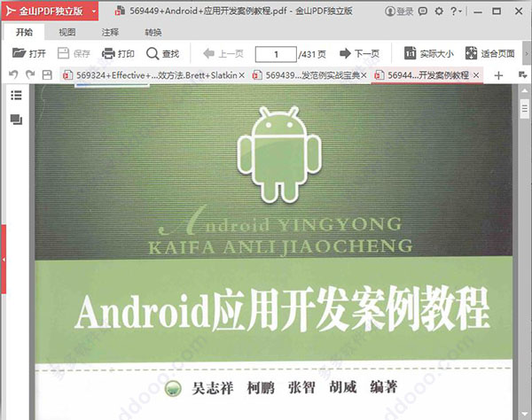Click the 保存 save button

(x=74, y=53)
